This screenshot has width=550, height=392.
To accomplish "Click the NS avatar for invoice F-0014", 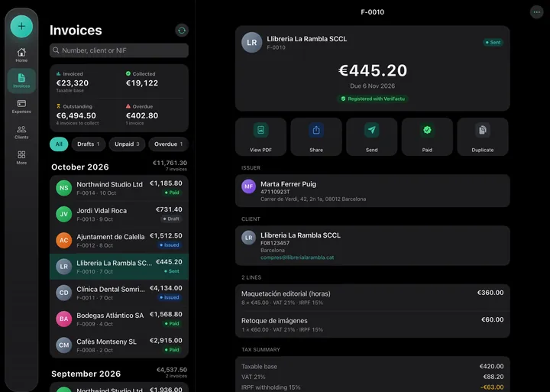I will click(64, 188).
